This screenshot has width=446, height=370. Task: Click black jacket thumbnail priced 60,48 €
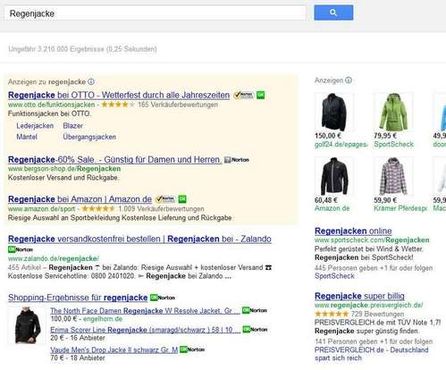(334, 176)
